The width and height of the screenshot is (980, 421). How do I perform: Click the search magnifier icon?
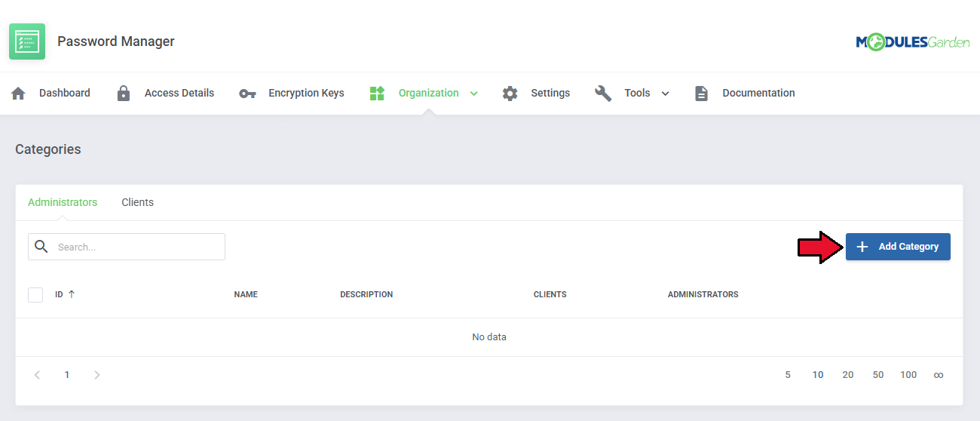click(x=41, y=247)
